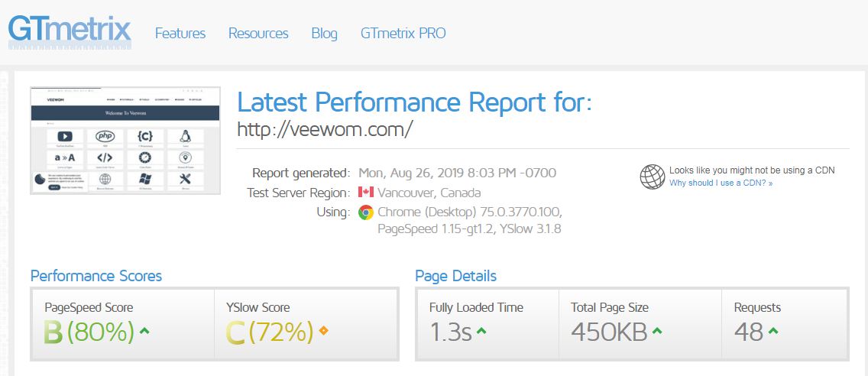
Task: Click the GTmetrix logo
Action: pyautogui.click(x=70, y=32)
